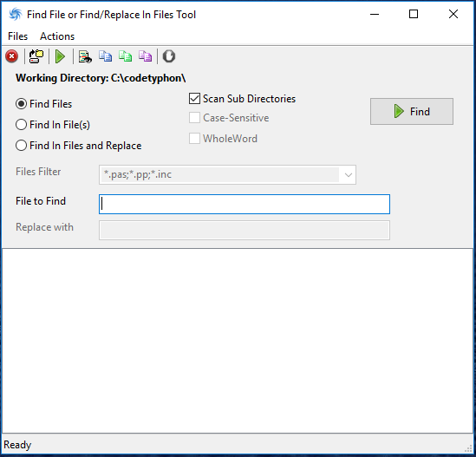The image size is (476, 457).
Task: Toggle the Case-Sensitive checkbox
Action: [x=194, y=118]
